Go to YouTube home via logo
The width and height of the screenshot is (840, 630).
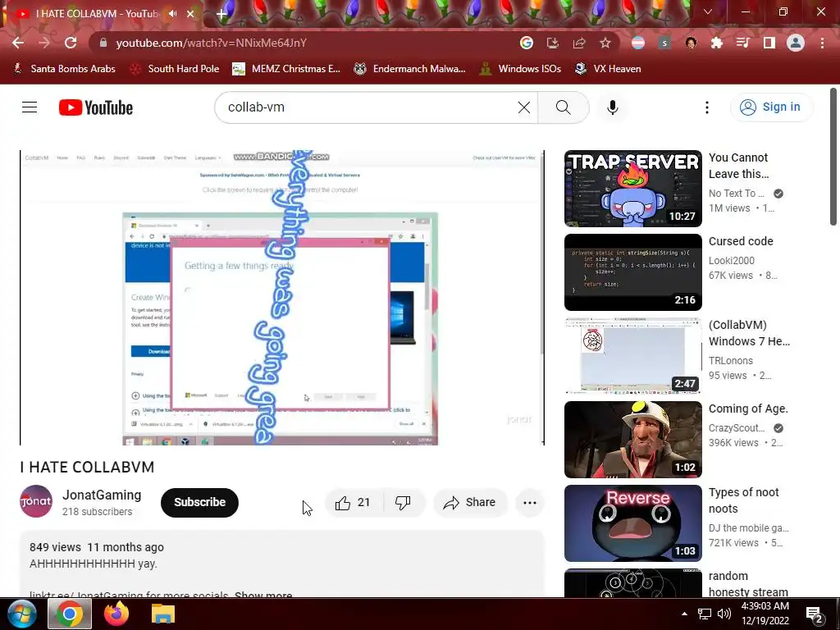coord(96,107)
